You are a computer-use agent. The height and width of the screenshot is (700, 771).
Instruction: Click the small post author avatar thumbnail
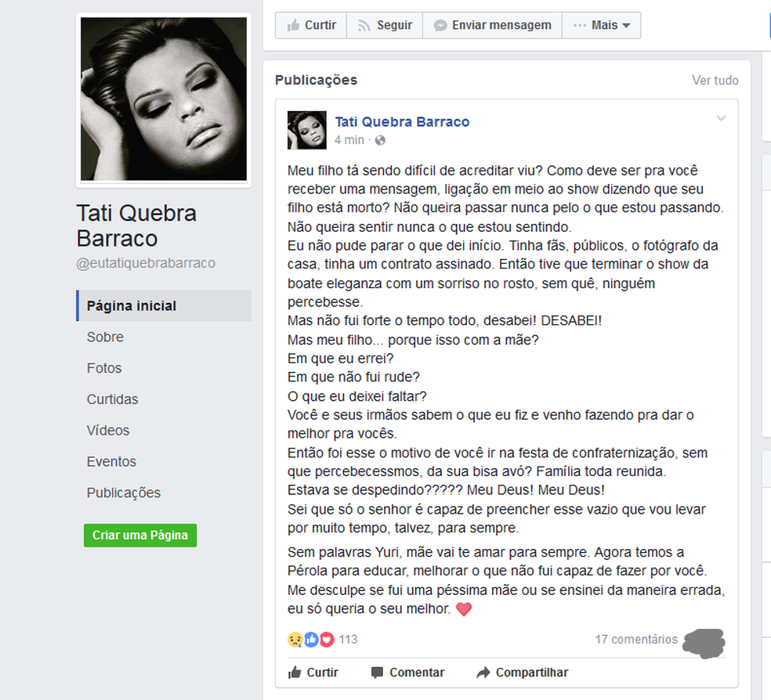point(307,130)
